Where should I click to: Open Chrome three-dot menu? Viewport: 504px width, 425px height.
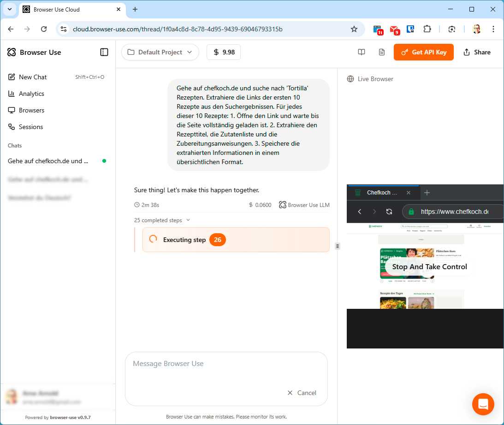pos(493,29)
